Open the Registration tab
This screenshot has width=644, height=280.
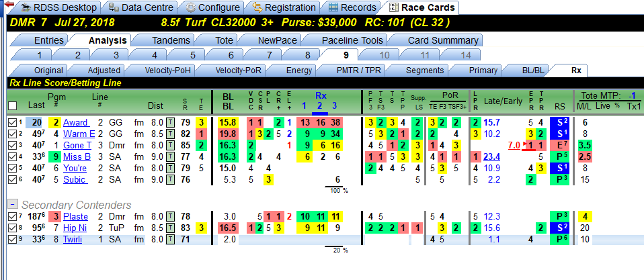pyautogui.click(x=284, y=7)
